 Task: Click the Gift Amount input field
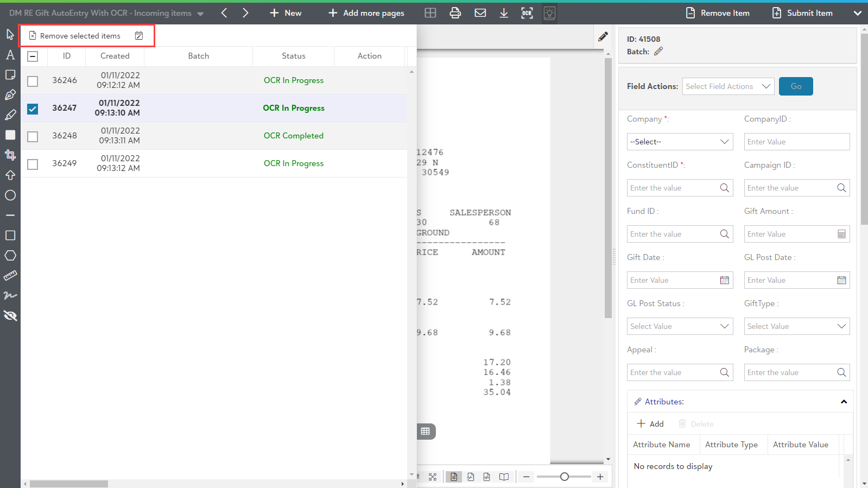[790, 234]
